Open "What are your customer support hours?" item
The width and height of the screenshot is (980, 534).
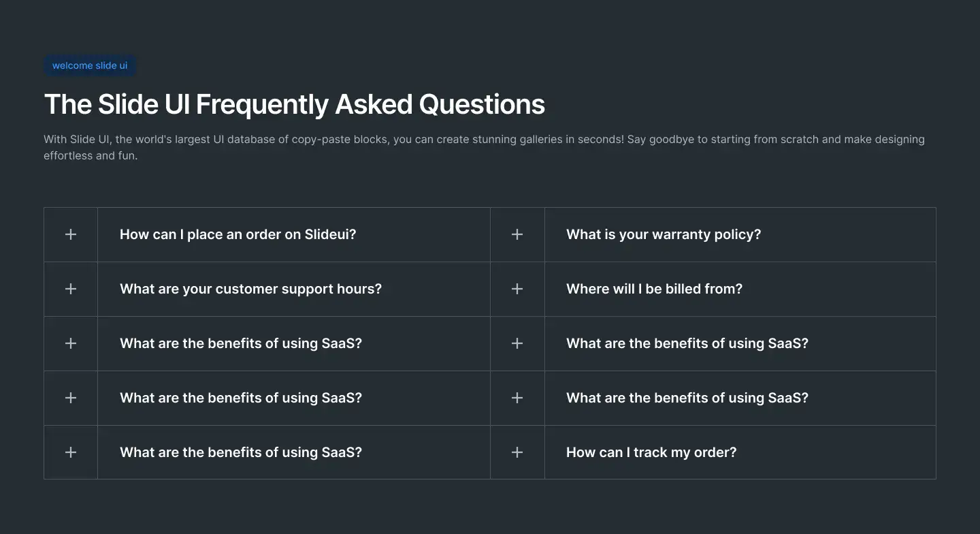coord(250,289)
